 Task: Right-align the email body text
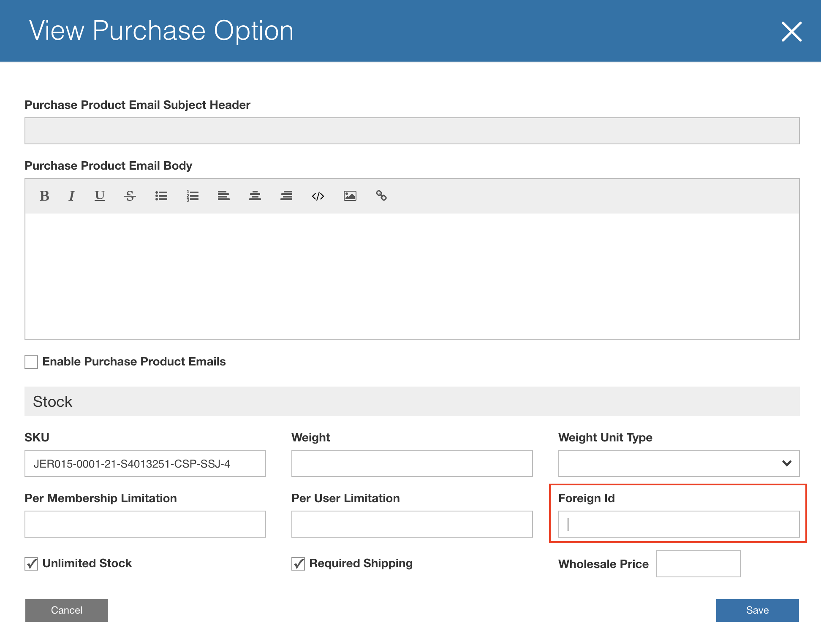[286, 196]
